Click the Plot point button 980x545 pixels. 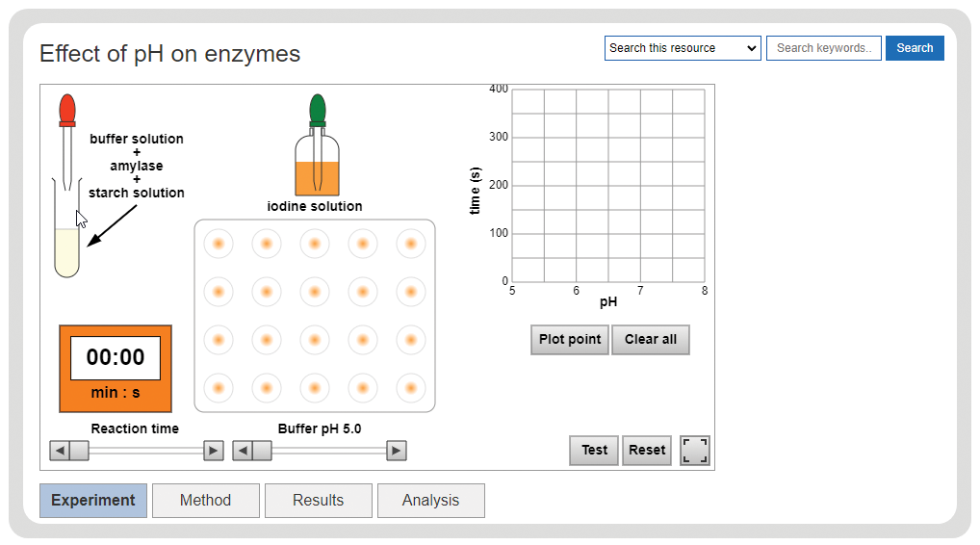569,339
